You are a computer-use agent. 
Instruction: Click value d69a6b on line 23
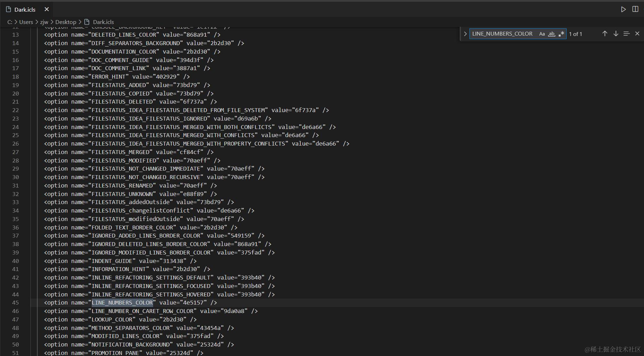[248, 118]
